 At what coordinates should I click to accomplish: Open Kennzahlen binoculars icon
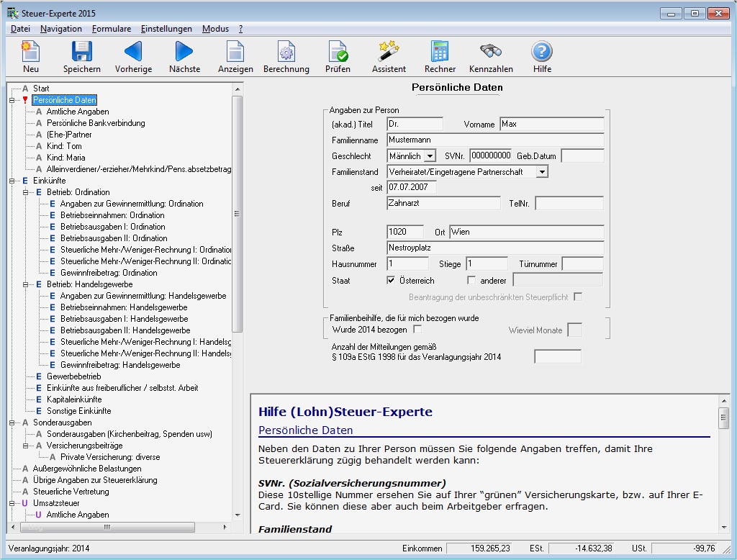(491, 53)
